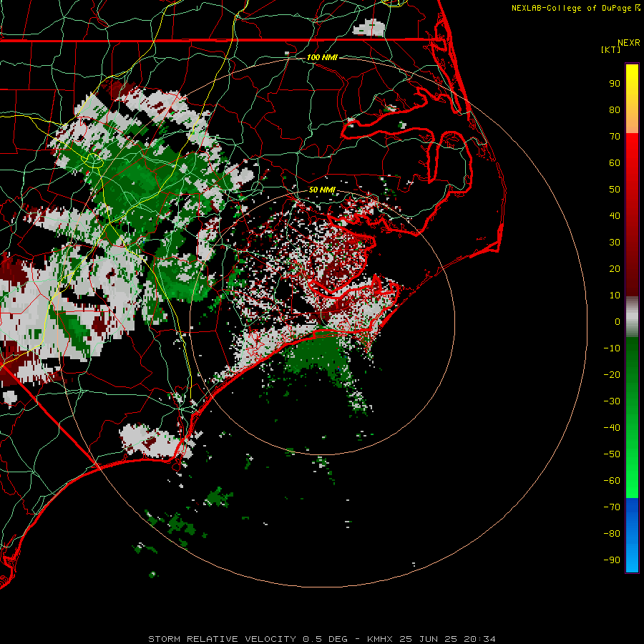Click the 60 value on velocity scale
The height and width of the screenshot is (644, 644).
pos(615,163)
